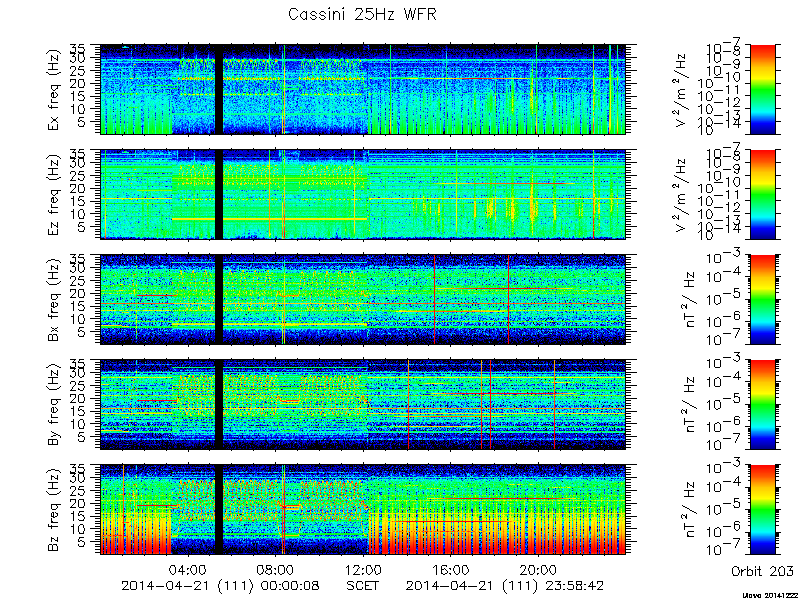This screenshot has width=800, height=600.
Task: Click the end time '2014-04-21 (111) 23:58:42'
Action: (505, 585)
